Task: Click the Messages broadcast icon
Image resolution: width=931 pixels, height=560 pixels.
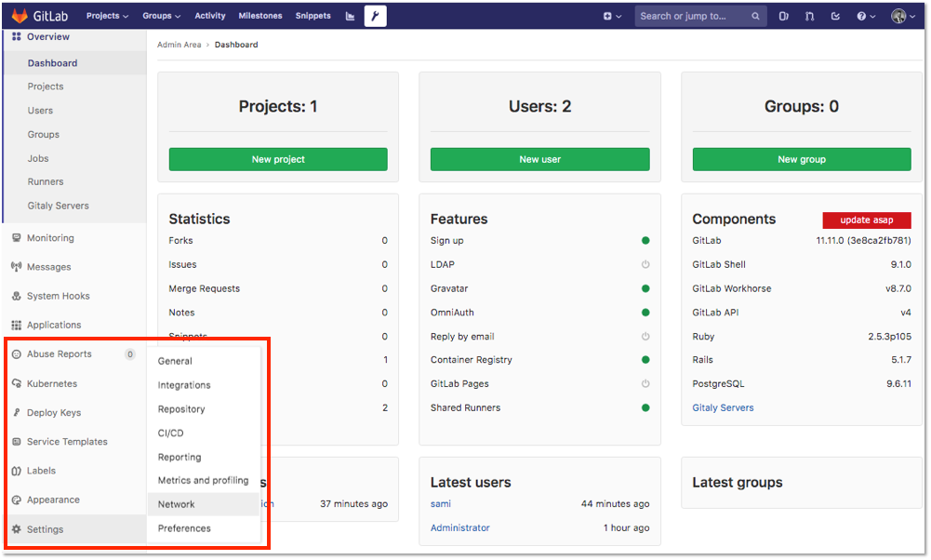Action: [17, 267]
